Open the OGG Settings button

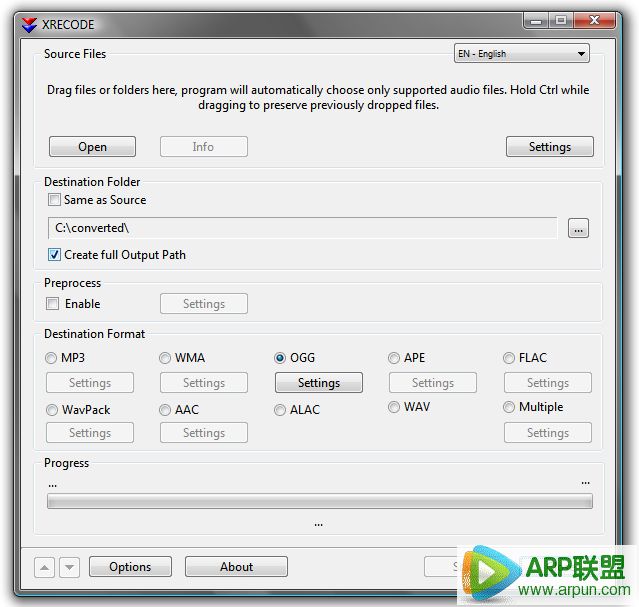pos(319,383)
